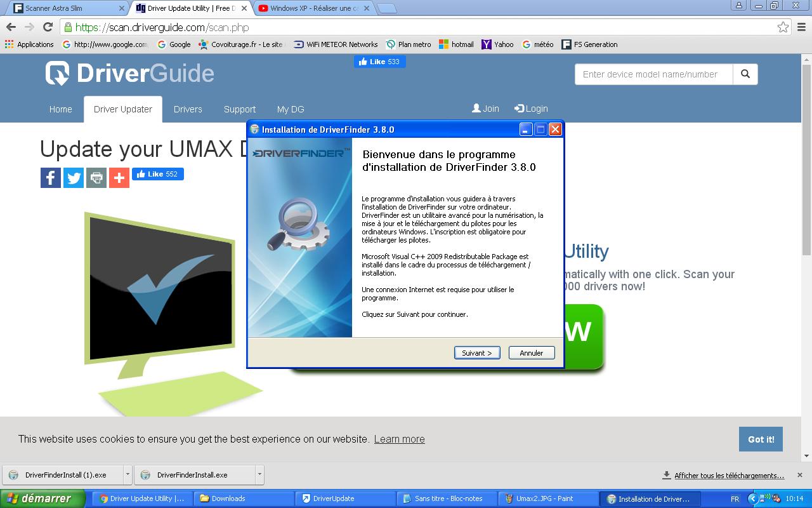This screenshot has height=508, width=812.
Task: Switch to Umax2.JPG - Paint in taskbar
Action: click(549, 498)
